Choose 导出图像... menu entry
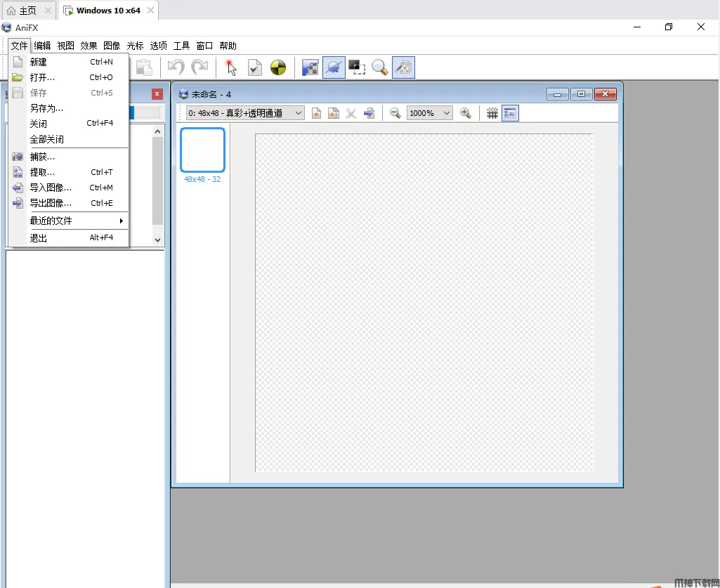 [x=51, y=203]
